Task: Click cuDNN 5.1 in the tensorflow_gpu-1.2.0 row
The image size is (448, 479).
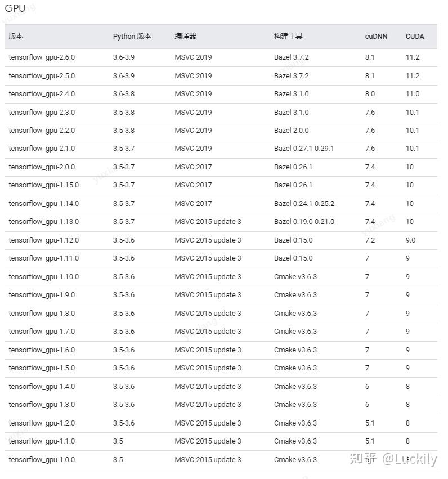Action: (x=370, y=423)
